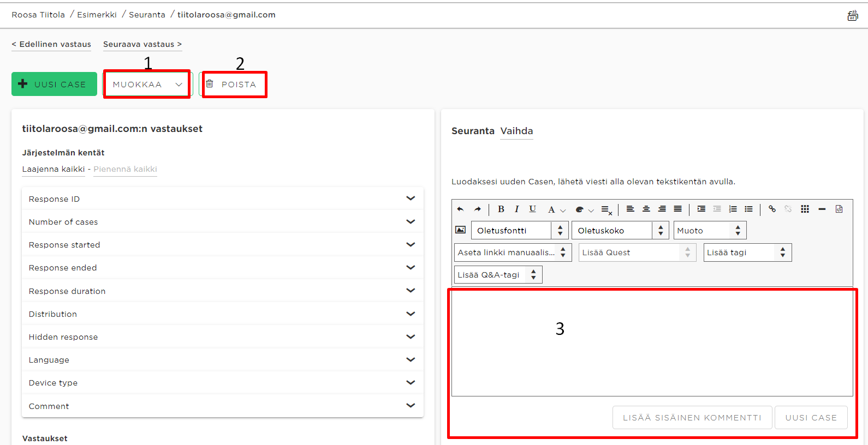868x445 pixels.
Task: Click the trash icon on Poista button
Action: [210, 84]
